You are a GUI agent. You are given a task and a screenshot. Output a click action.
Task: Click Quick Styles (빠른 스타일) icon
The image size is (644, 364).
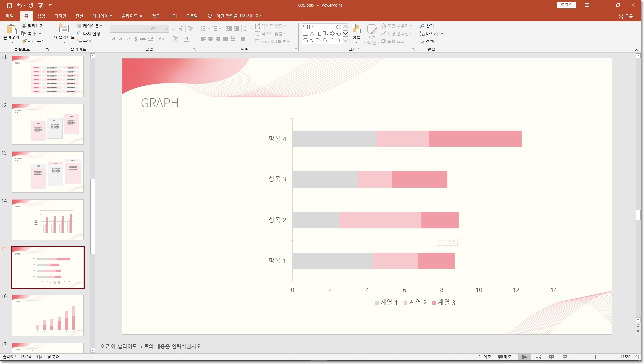[x=372, y=33]
